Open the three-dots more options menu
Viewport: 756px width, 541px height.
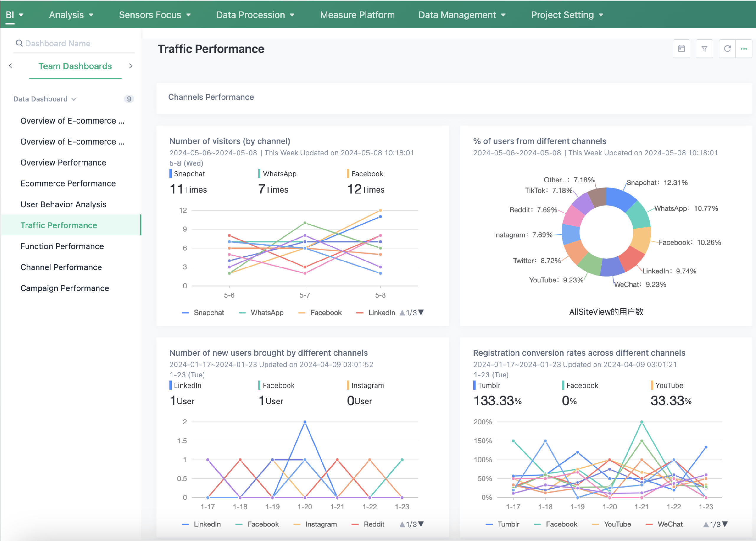click(x=744, y=49)
